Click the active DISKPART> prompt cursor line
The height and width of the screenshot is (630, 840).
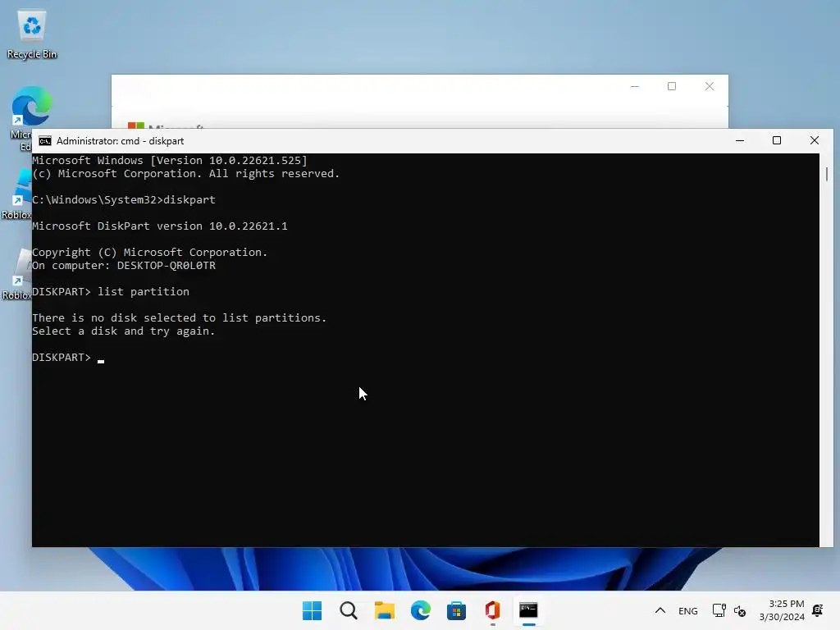(68, 358)
